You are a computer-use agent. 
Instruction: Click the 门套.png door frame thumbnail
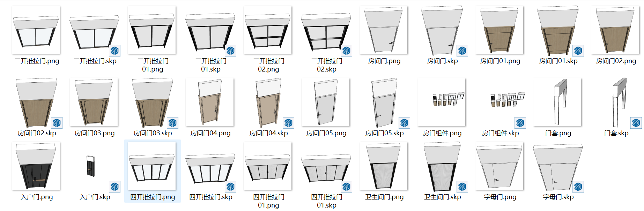click(557, 102)
